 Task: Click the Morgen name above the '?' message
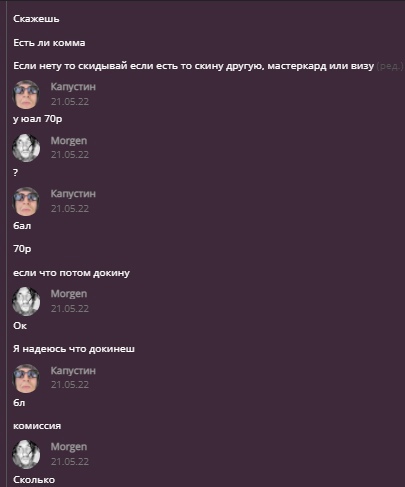click(69, 141)
